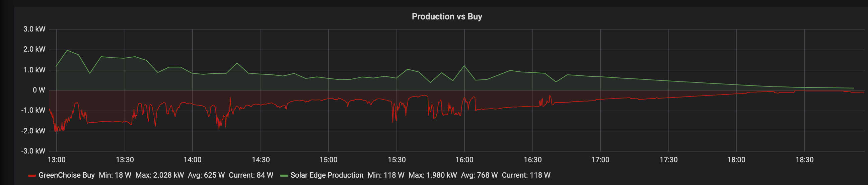Select the 17:30 tick on the time axis
The width and height of the screenshot is (868, 185).
pos(668,160)
